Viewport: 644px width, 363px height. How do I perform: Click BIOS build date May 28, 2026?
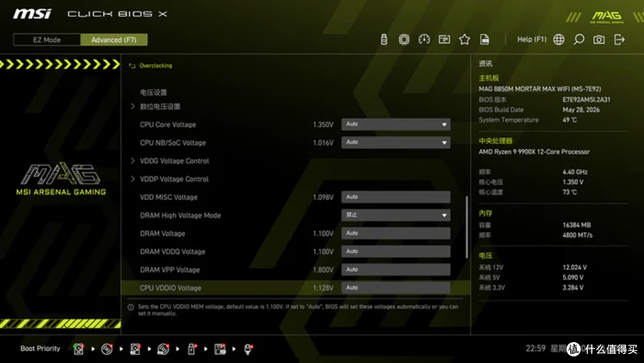point(581,110)
